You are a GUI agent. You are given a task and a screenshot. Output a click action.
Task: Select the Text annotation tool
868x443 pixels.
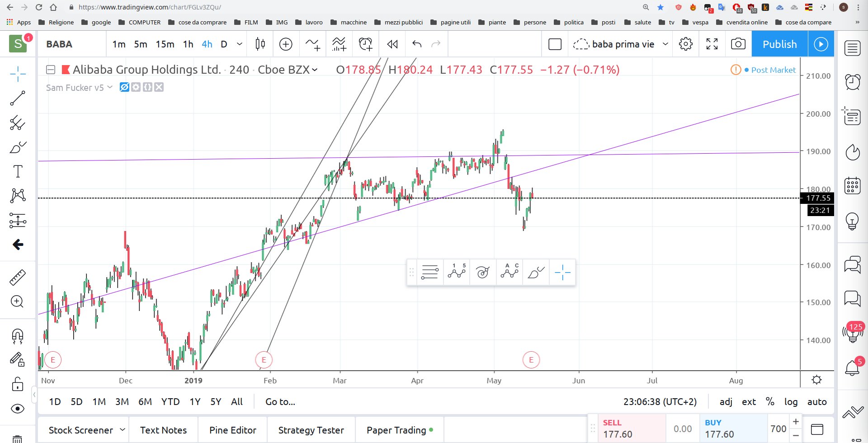point(18,171)
